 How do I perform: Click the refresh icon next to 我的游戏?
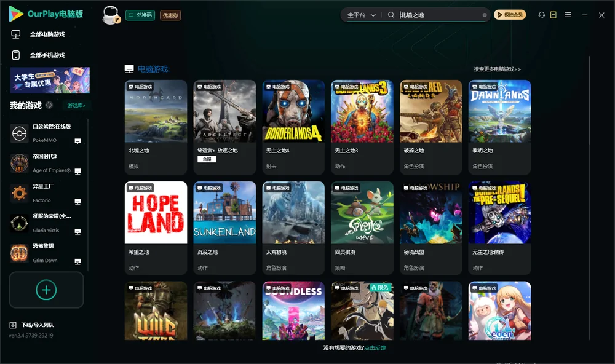coord(49,105)
